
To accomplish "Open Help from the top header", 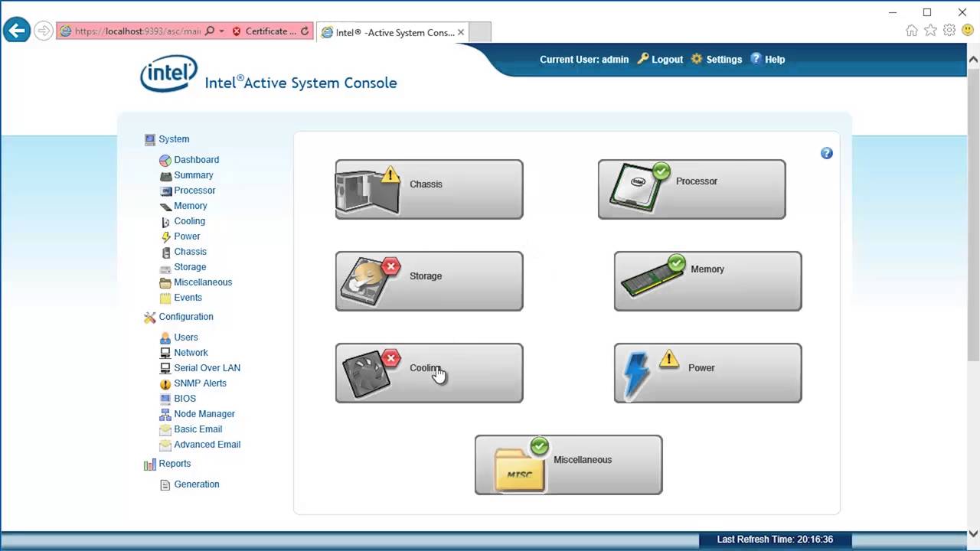I will coord(775,60).
